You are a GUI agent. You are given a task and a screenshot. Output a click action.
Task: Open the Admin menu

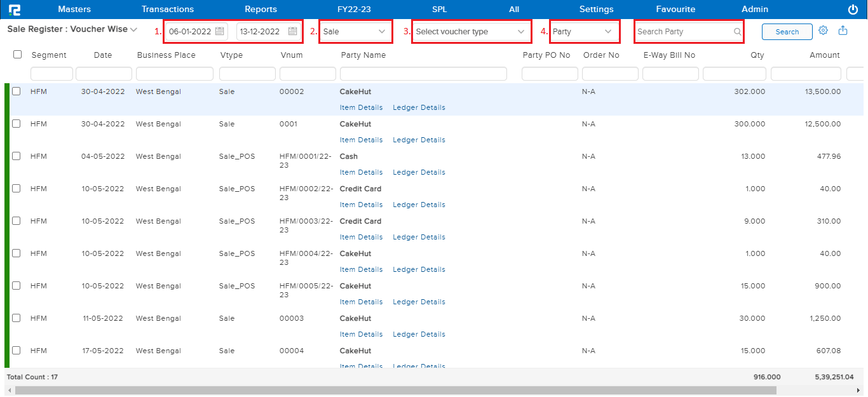[x=755, y=10]
